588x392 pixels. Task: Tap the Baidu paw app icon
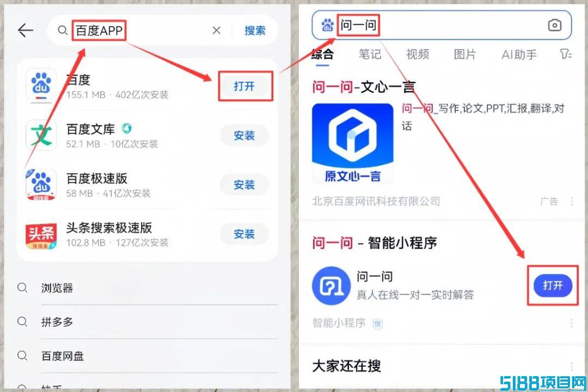pyautogui.click(x=41, y=84)
